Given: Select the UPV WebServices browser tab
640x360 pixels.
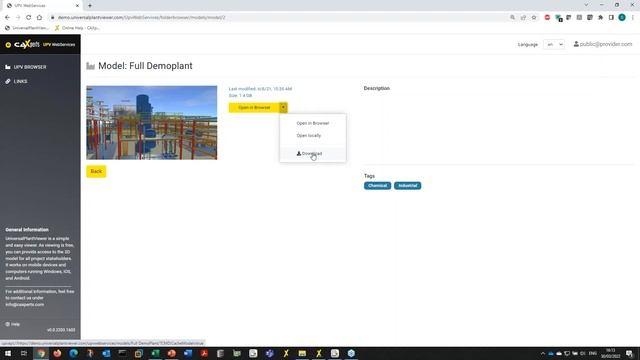Looking at the screenshot, I should coord(41,5).
